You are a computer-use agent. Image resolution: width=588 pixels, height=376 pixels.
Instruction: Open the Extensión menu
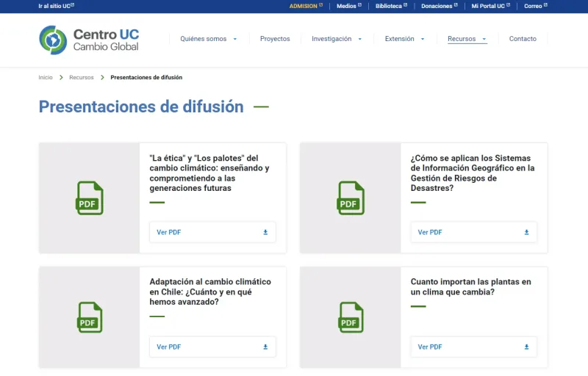(399, 39)
